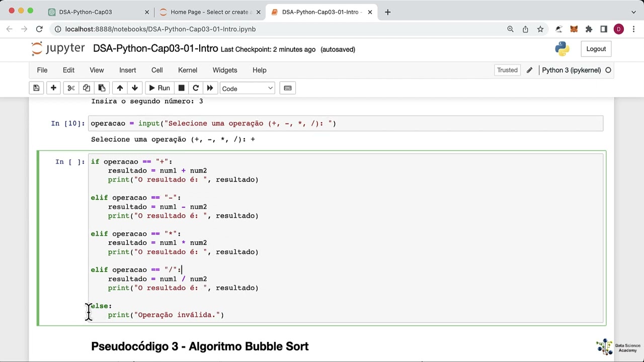Click the Run button
Screen dimensions: 644x362
(158, 88)
